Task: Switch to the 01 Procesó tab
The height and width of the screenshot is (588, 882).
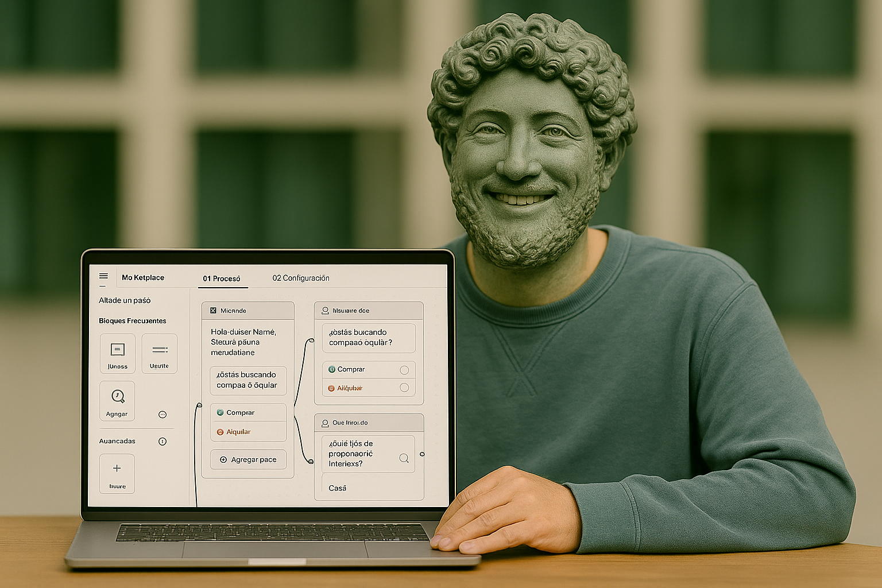Action: (x=222, y=278)
